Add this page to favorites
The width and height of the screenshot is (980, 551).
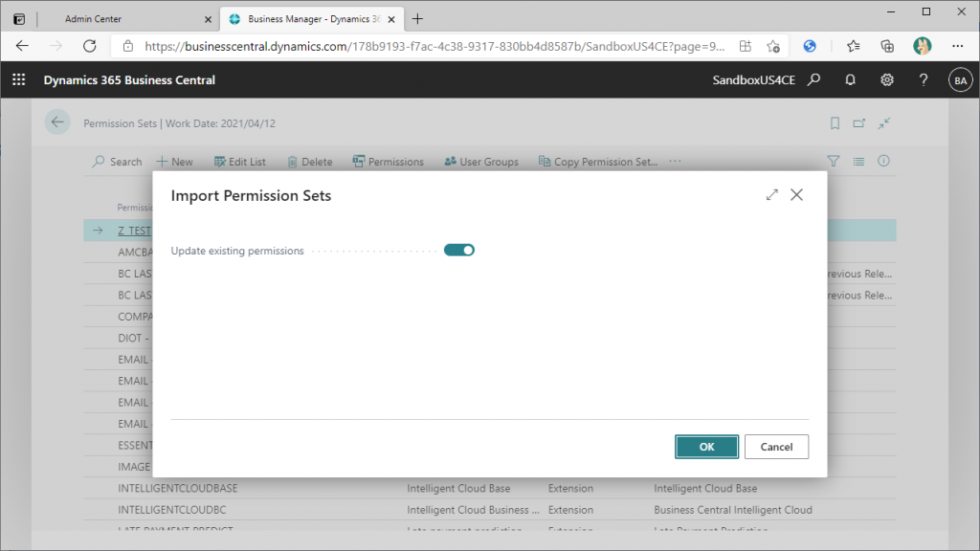pos(773,46)
